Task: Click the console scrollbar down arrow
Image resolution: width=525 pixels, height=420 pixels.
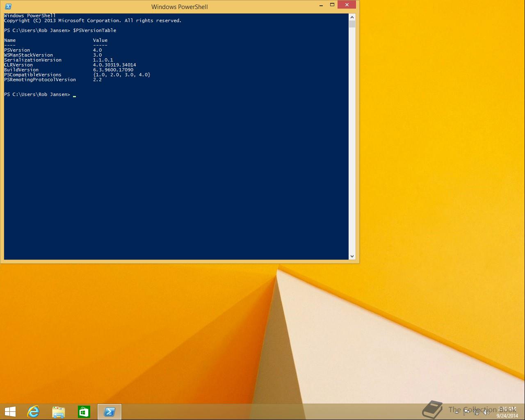Action: point(352,256)
